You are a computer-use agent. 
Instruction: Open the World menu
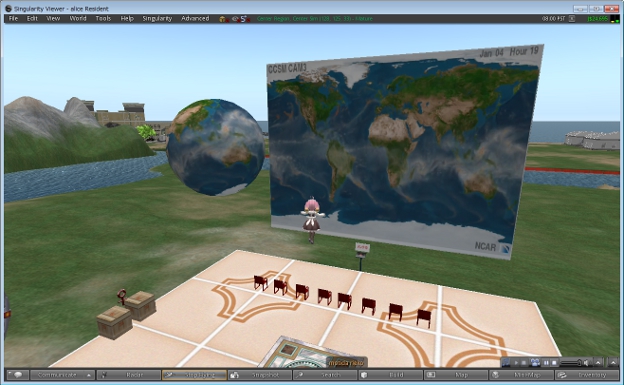[78, 18]
